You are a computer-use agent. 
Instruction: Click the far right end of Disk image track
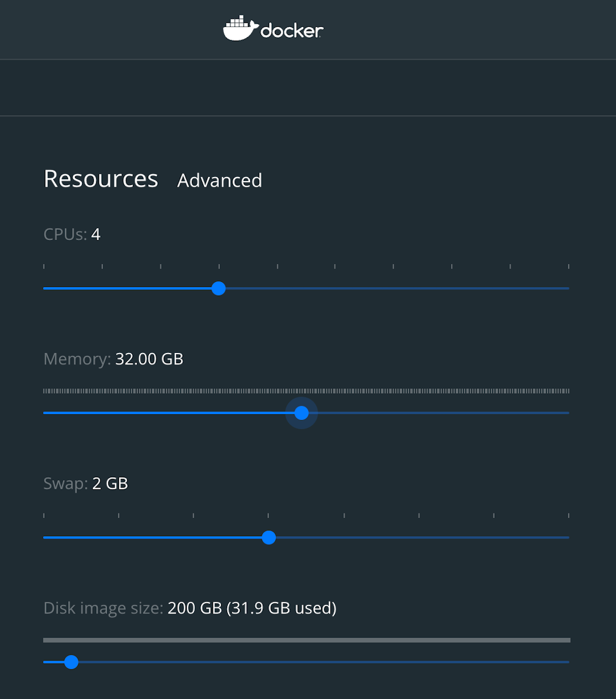click(568, 662)
